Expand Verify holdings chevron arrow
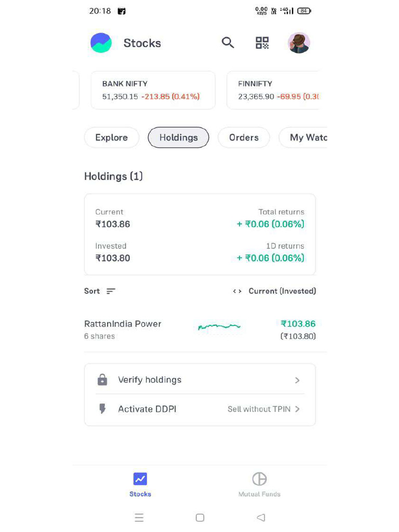The height and width of the screenshot is (532, 399). (297, 380)
